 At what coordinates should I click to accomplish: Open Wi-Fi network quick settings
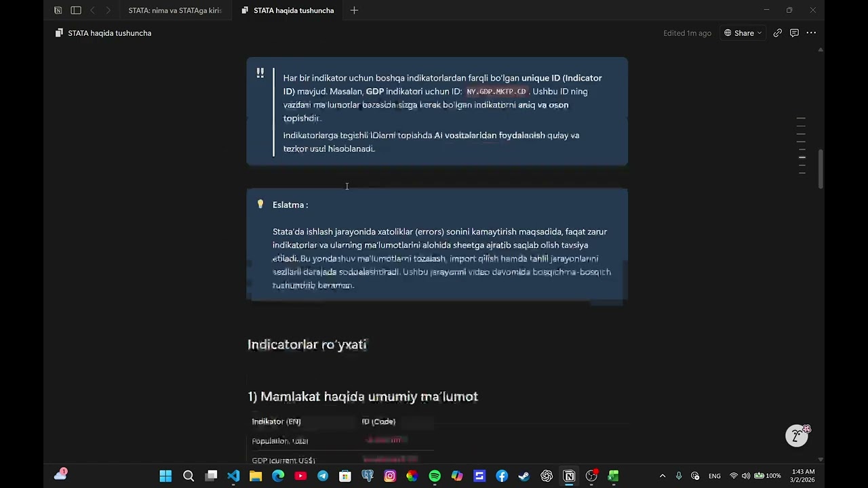tap(733, 476)
